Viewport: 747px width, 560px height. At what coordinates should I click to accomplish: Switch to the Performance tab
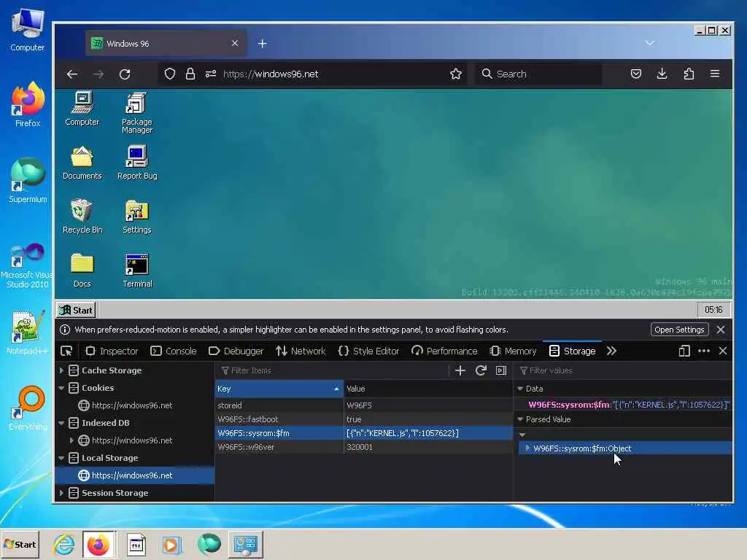tap(444, 351)
